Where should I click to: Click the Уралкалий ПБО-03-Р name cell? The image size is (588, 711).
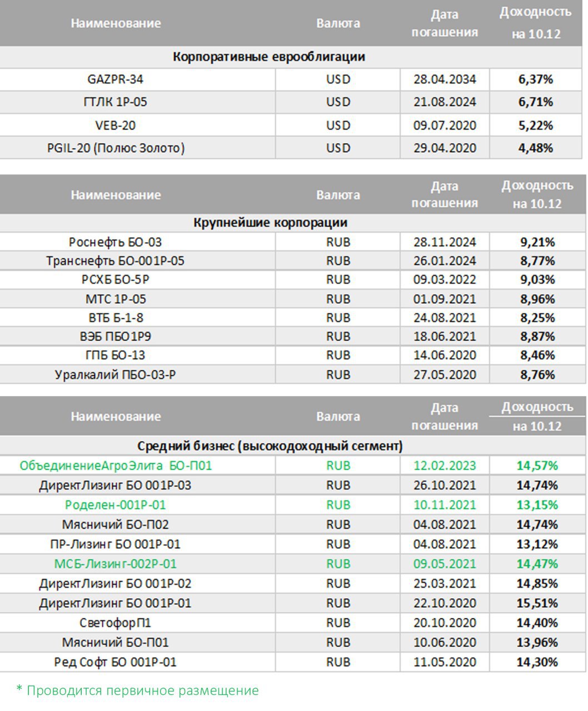[x=116, y=375]
